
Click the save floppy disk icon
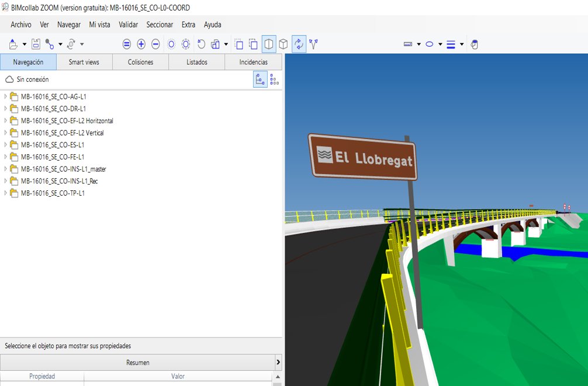click(x=36, y=44)
